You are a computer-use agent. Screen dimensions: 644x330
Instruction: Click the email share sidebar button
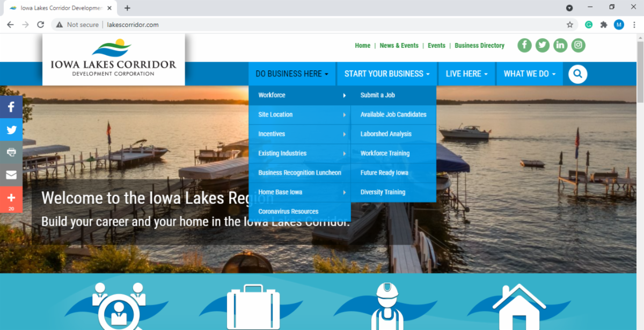(x=11, y=175)
